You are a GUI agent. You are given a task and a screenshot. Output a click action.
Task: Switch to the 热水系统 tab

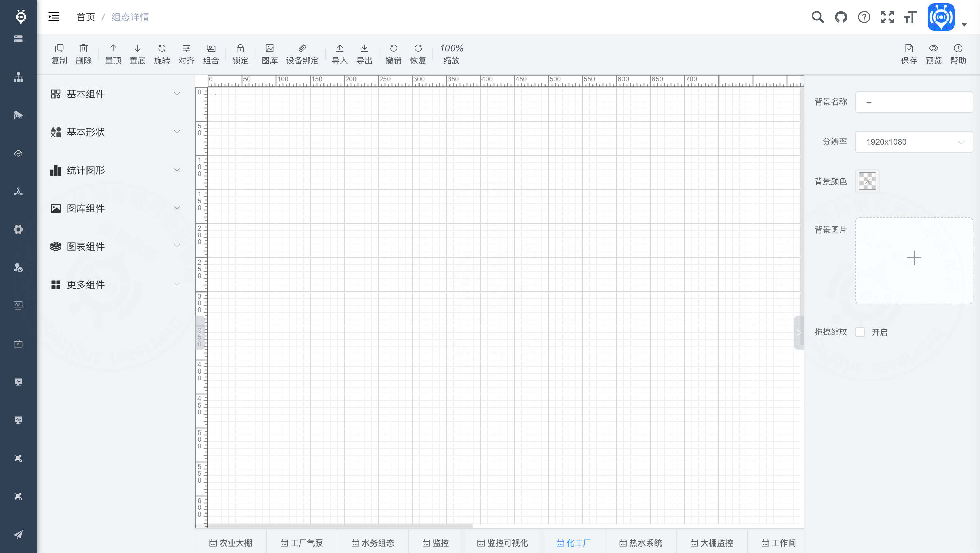(x=641, y=543)
